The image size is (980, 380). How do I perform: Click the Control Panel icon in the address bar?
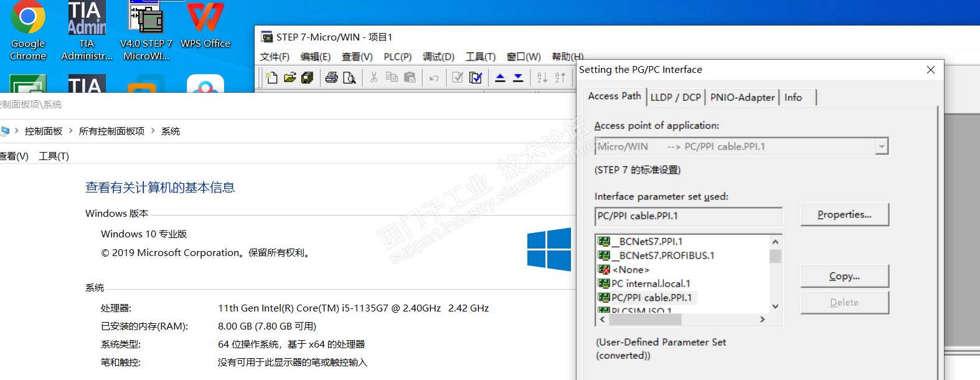tap(5, 131)
